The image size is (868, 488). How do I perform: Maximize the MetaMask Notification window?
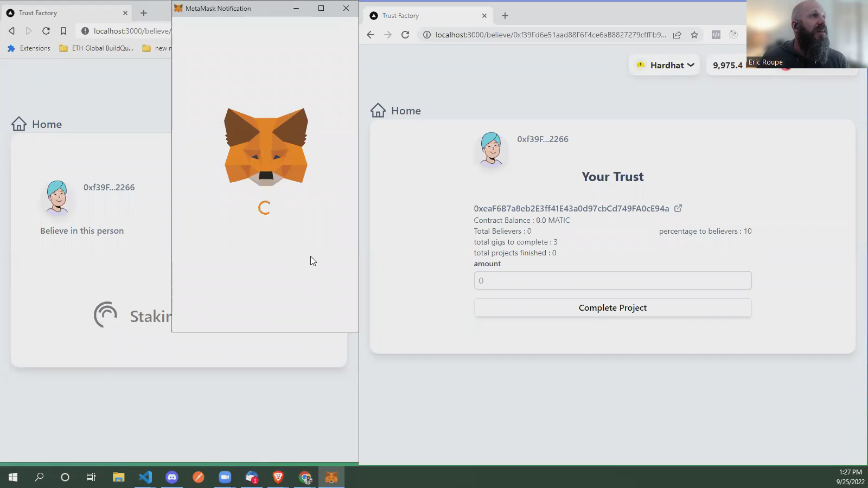pyautogui.click(x=321, y=8)
